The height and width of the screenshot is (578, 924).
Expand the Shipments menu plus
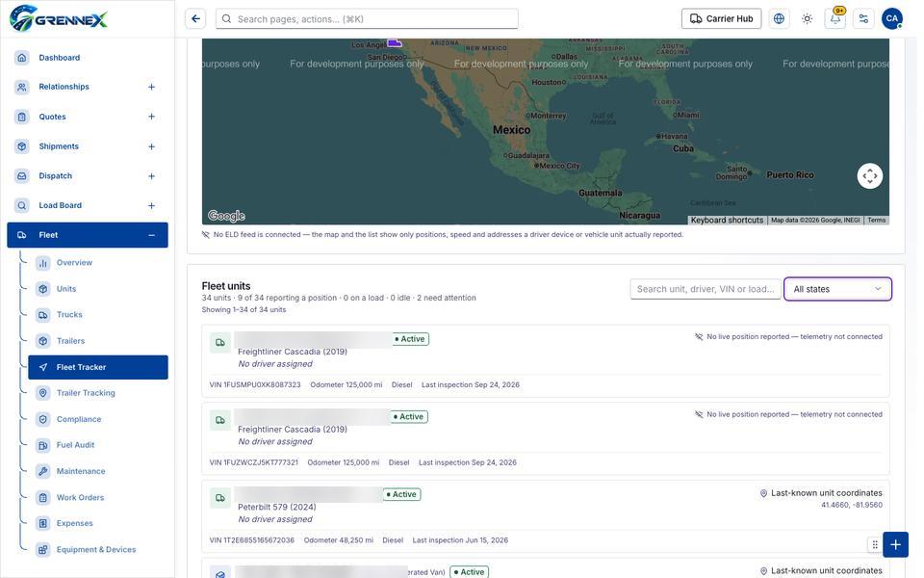tap(151, 146)
